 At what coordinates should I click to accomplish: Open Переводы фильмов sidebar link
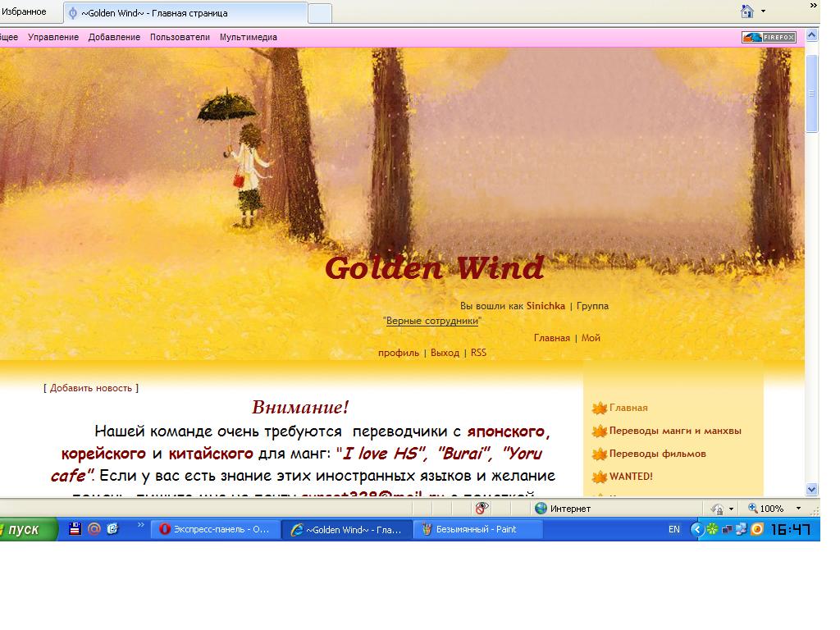point(657,454)
